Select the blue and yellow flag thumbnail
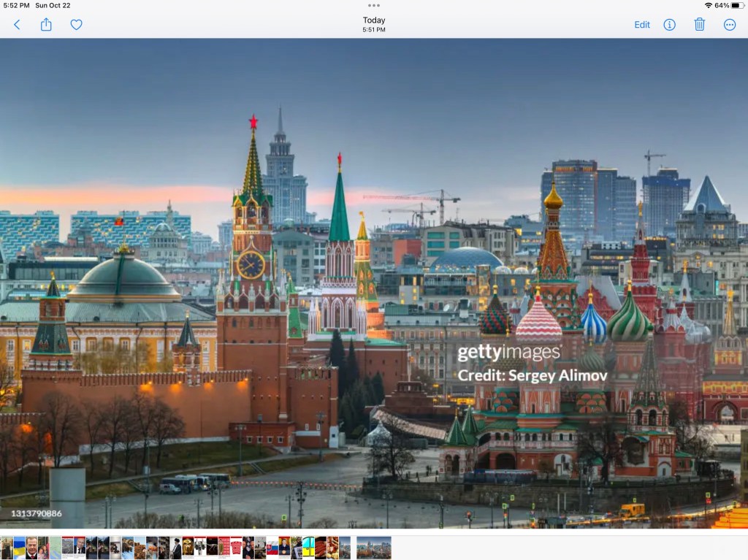The width and height of the screenshot is (748, 560). pos(19,548)
